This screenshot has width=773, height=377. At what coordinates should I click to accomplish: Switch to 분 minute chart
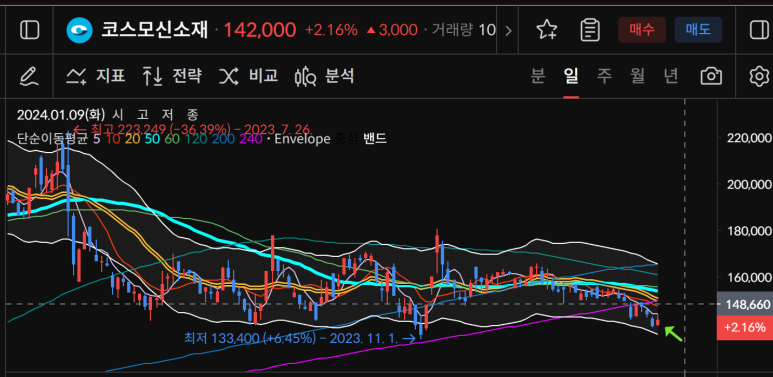(x=538, y=76)
